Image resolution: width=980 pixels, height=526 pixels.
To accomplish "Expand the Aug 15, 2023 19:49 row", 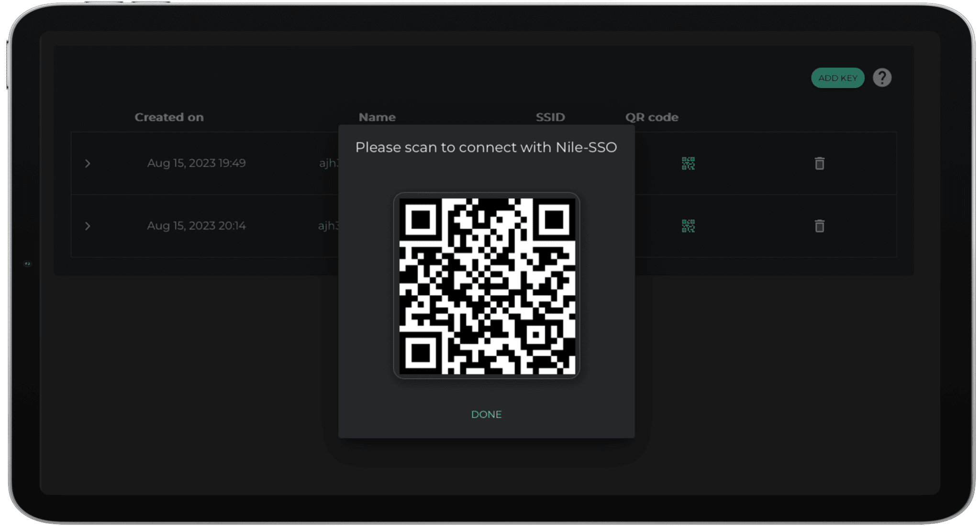I will click(88, 164).
